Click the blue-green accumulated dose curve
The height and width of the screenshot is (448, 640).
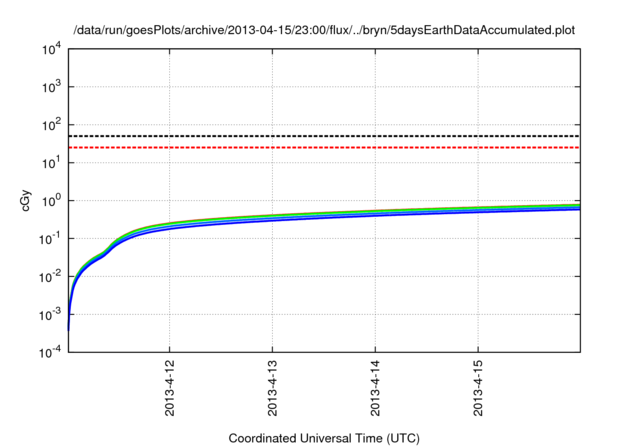324,217
